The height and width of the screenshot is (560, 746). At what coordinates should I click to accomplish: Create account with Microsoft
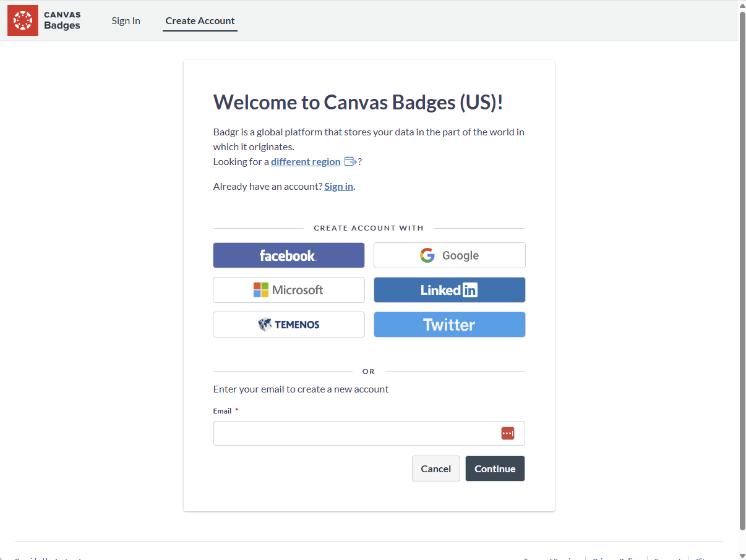pos(289,290)
